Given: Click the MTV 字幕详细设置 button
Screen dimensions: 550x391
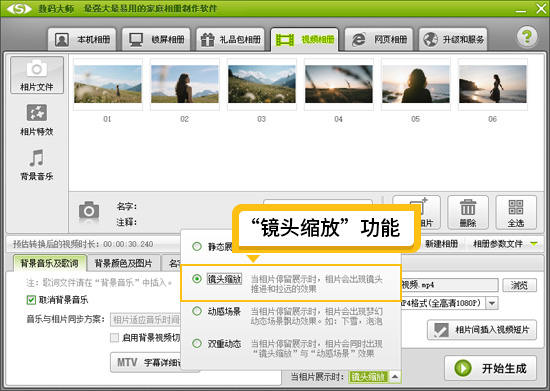Looking at the screenshot, I should pyautogui.click(x=146, y=362).
